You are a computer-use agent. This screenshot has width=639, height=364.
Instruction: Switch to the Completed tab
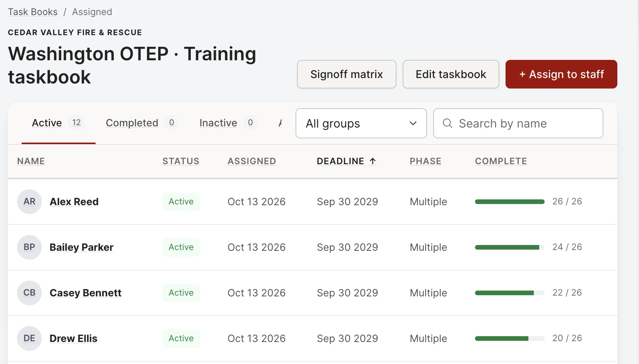pos(142,123)
